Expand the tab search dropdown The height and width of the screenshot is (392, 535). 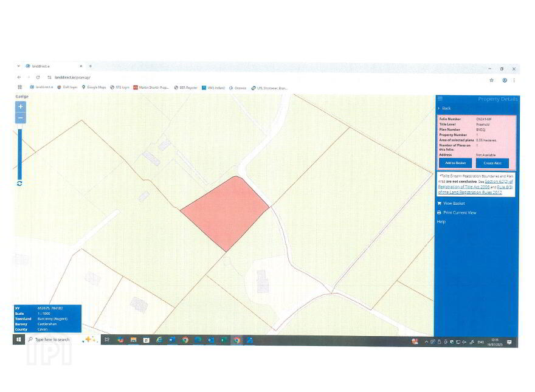(18, 66)
